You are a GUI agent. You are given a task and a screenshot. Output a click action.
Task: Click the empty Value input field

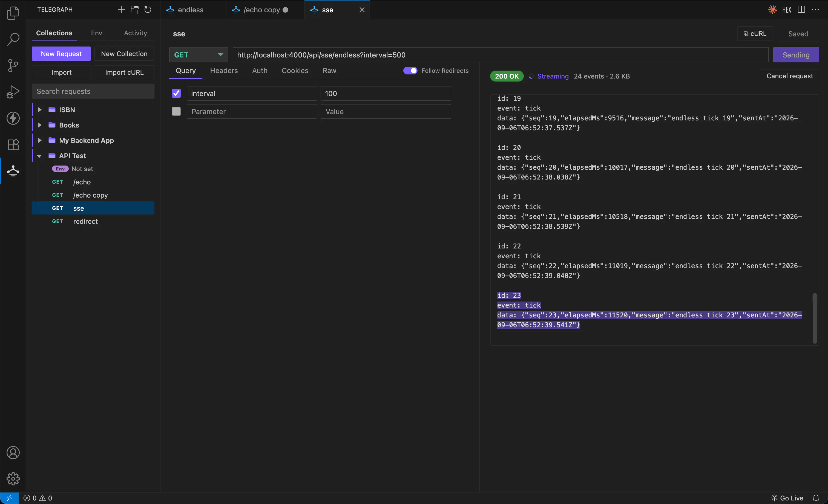coord(386,111)
